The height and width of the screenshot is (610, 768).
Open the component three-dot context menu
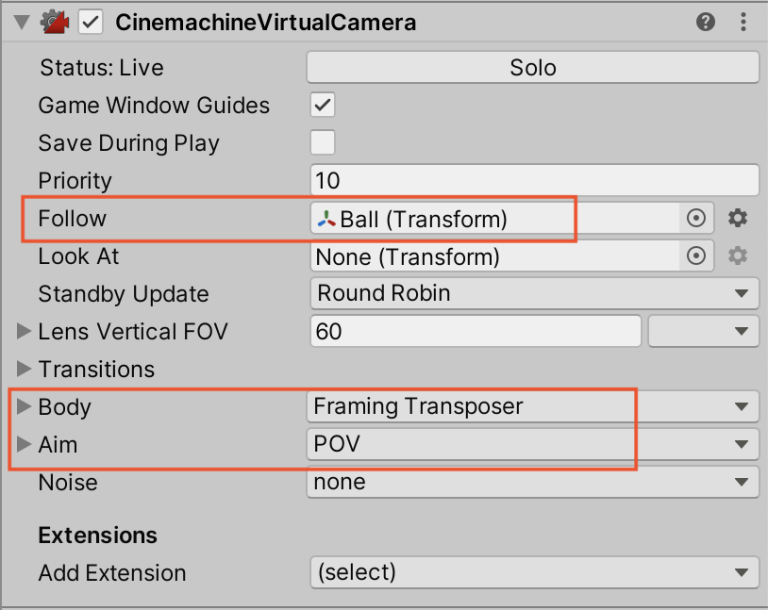click(x=743, y=21)
